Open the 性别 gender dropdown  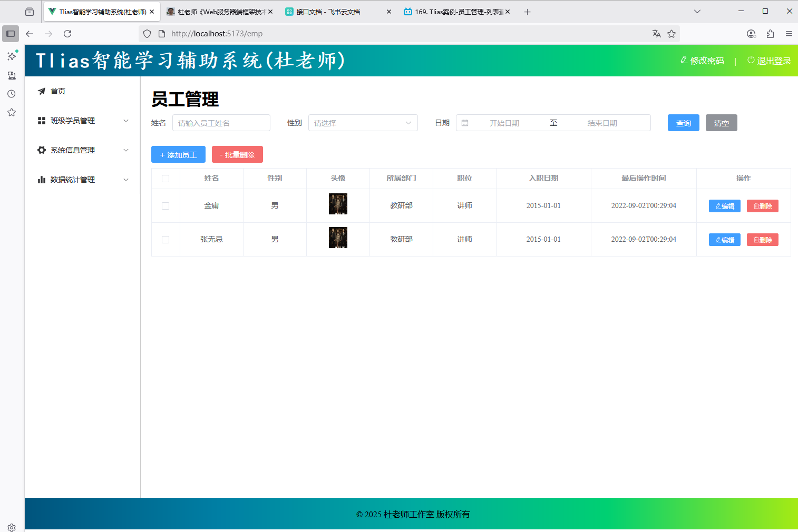[x=363, y=123]
